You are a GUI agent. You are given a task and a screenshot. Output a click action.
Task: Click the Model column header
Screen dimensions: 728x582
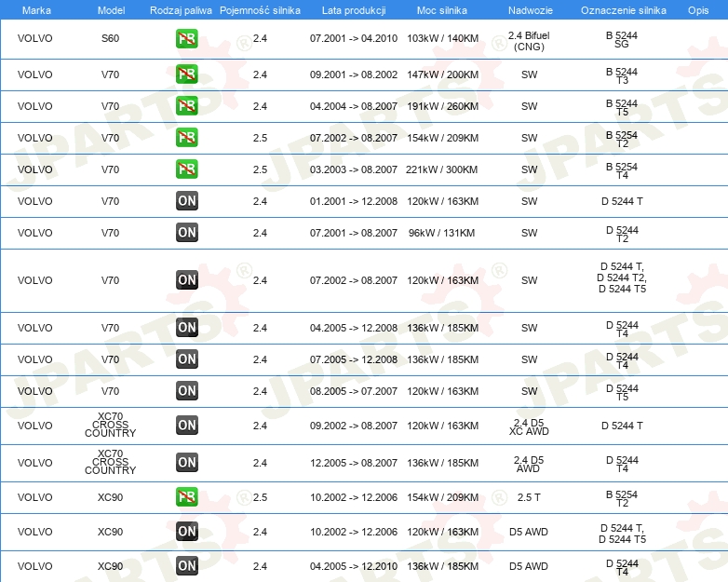(111, 10)
